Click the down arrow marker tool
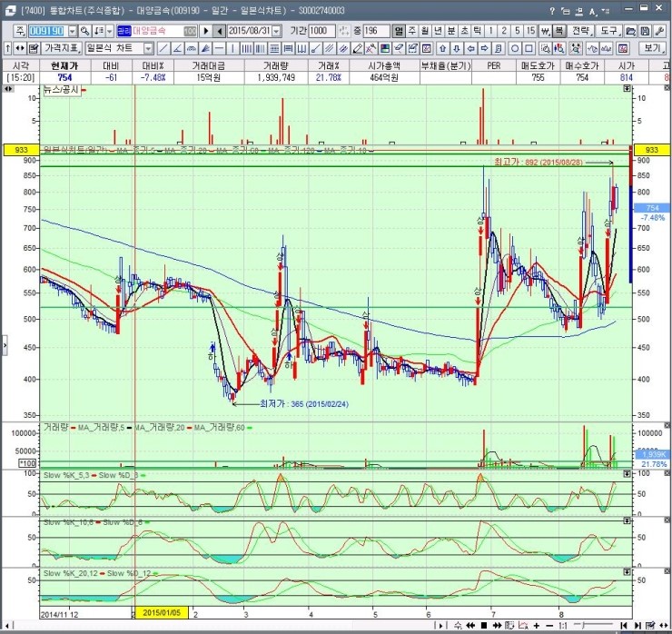672x634 pixels. 457,48
